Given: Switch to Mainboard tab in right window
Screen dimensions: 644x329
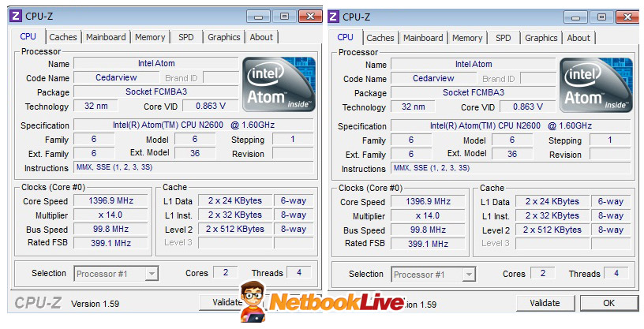Looking at the screenshot, I should pyautogui.click(x=423, y=38).
